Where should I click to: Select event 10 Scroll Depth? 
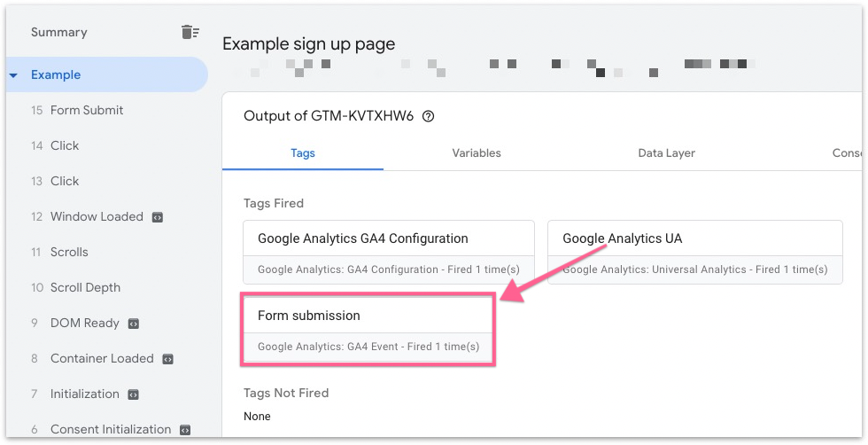[x=84, y=288]
